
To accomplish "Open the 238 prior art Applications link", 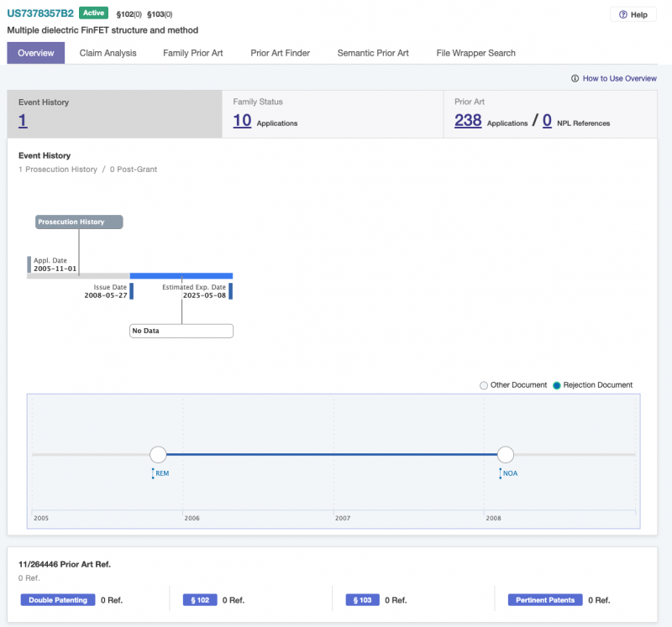I will click(468, 120).
